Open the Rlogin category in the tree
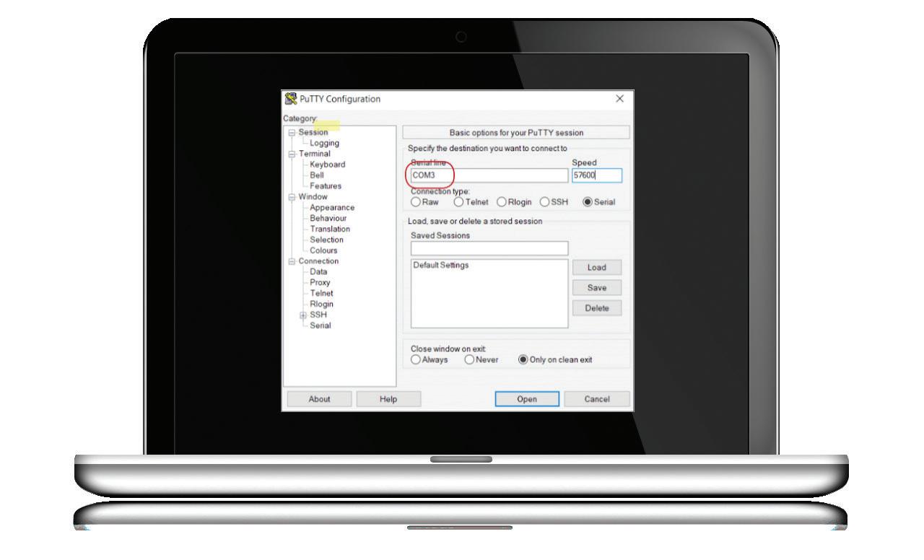The width and height of the screenshot is (924, 560). 322,304
